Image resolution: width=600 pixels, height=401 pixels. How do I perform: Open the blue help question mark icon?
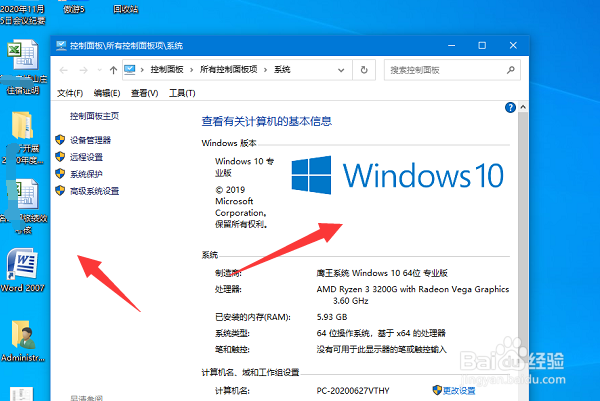tap(510, 108)
